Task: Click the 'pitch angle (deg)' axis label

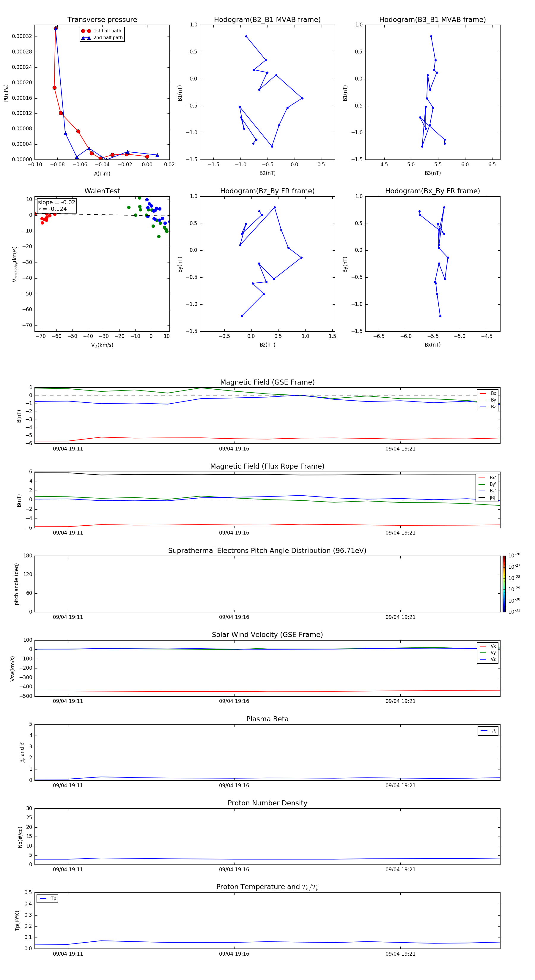Action: (x=16, y=584)
